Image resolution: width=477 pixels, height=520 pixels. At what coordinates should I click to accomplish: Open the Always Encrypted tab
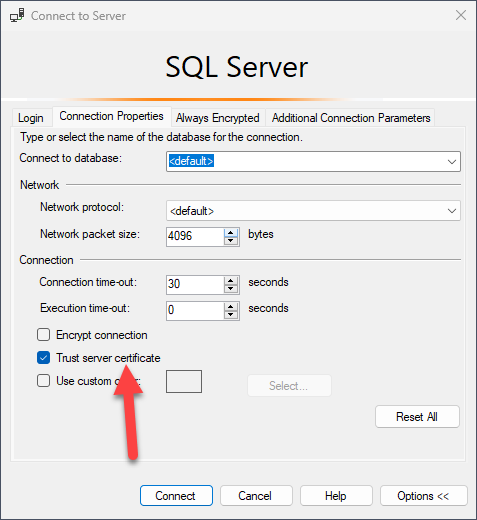point(218,118)
